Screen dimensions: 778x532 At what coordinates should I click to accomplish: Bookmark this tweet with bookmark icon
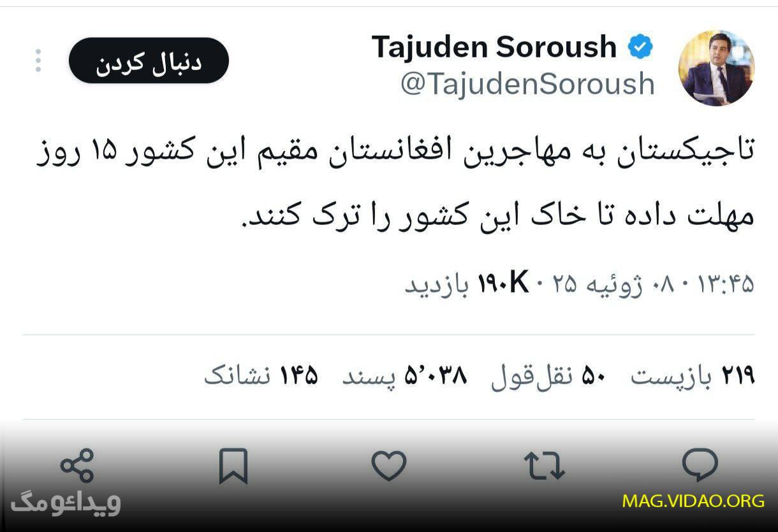click(233, 466)
